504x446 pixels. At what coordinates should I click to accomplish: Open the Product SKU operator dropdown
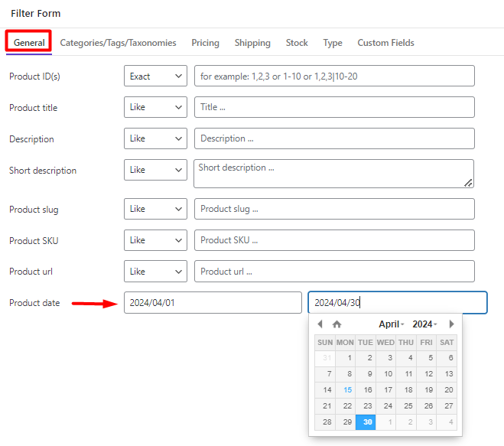coord(155,240)
